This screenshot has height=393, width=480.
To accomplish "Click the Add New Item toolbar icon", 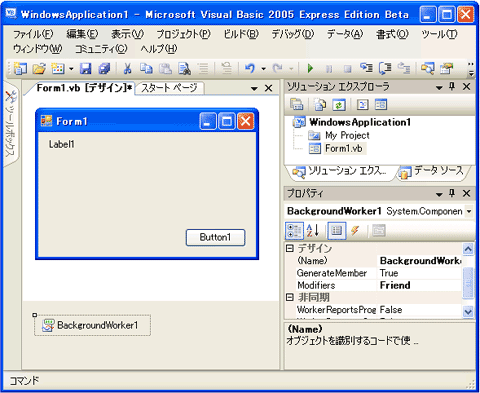I will (x=58, y=69).
